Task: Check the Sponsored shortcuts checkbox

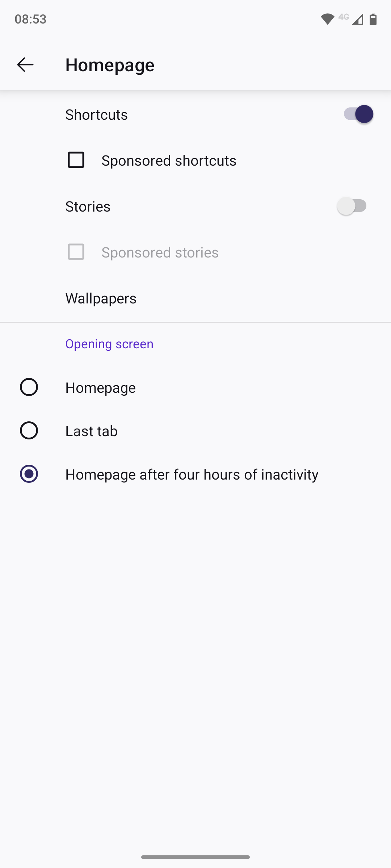Action: (x=76, y=160)
